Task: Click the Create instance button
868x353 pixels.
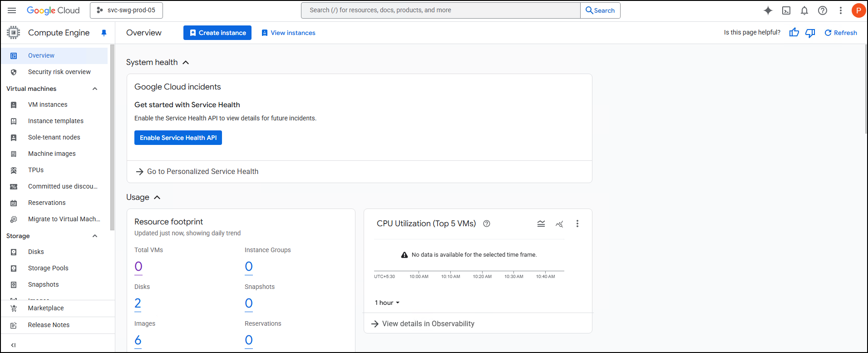Action: click(x=217, y=33)
